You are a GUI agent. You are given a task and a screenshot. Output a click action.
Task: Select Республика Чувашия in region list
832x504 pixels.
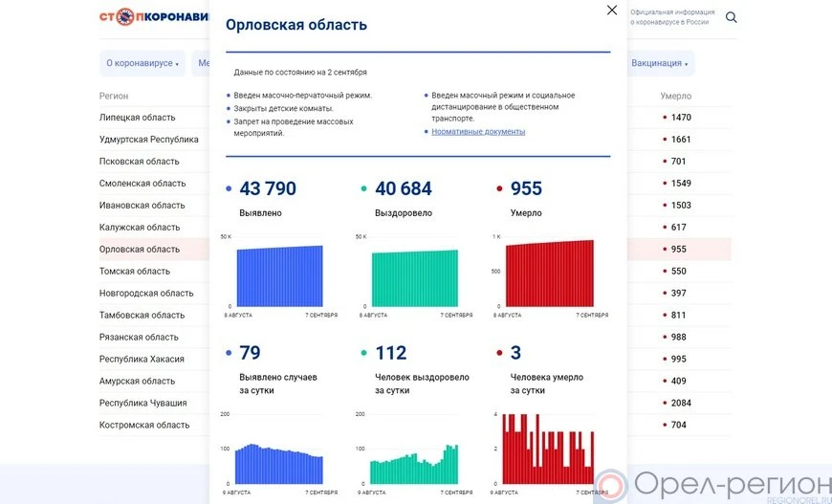click(142, 404)
